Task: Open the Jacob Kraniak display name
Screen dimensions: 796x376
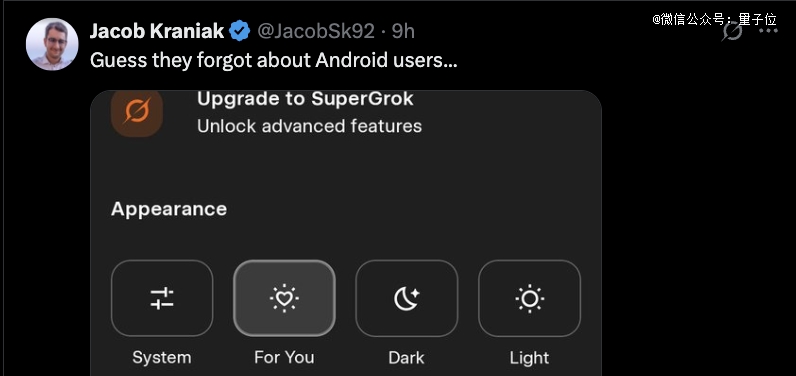Action: coord(157,31)
